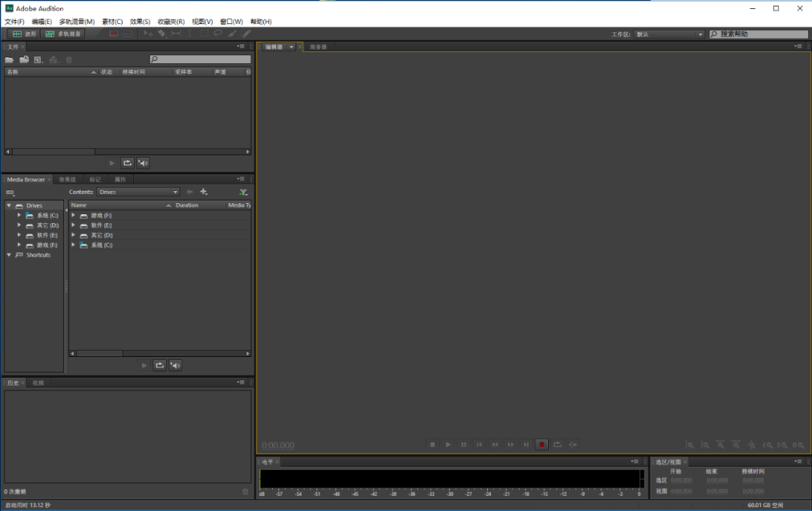
Task: Click add shortcut plus icon in Media Browser
Action: tap(204, 192)
